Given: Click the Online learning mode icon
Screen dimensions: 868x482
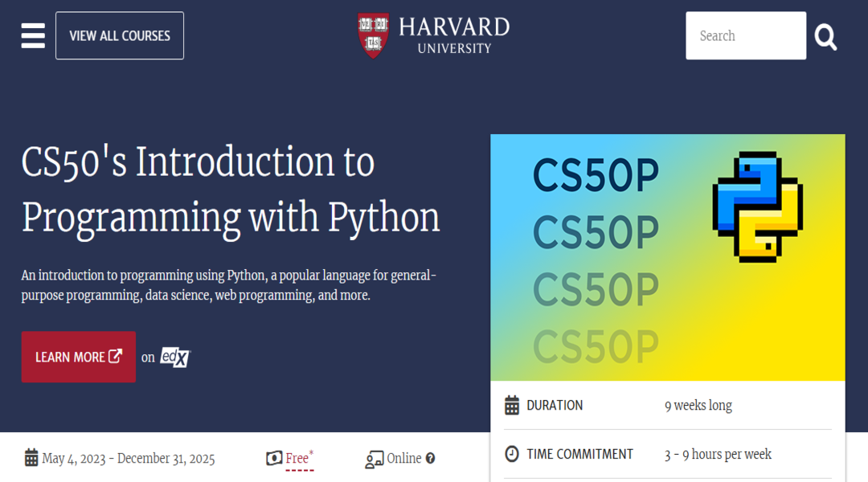Looking at the screenshot, I should (x=375, y=460).
